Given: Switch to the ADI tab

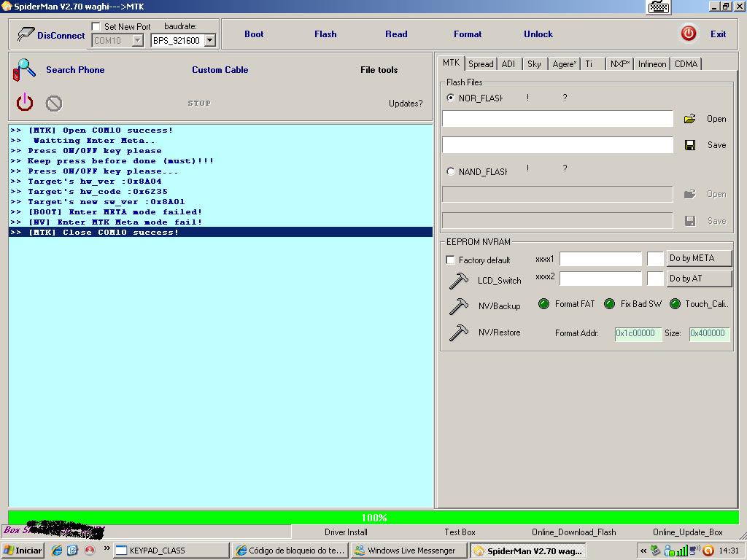Looking at the screenshot, I should pyautogui.click(x=508, y=64).
